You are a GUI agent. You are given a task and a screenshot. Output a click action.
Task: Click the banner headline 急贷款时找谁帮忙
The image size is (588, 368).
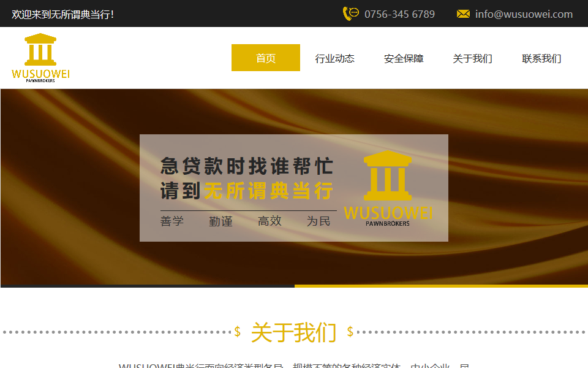click(247, 166)
